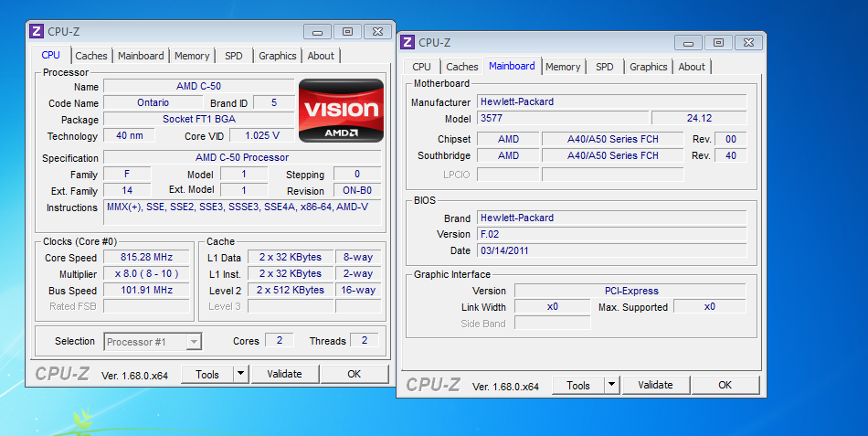The image size is (868, 436).
Task: Click the Tools button in right window
Action: pos(578,385)
